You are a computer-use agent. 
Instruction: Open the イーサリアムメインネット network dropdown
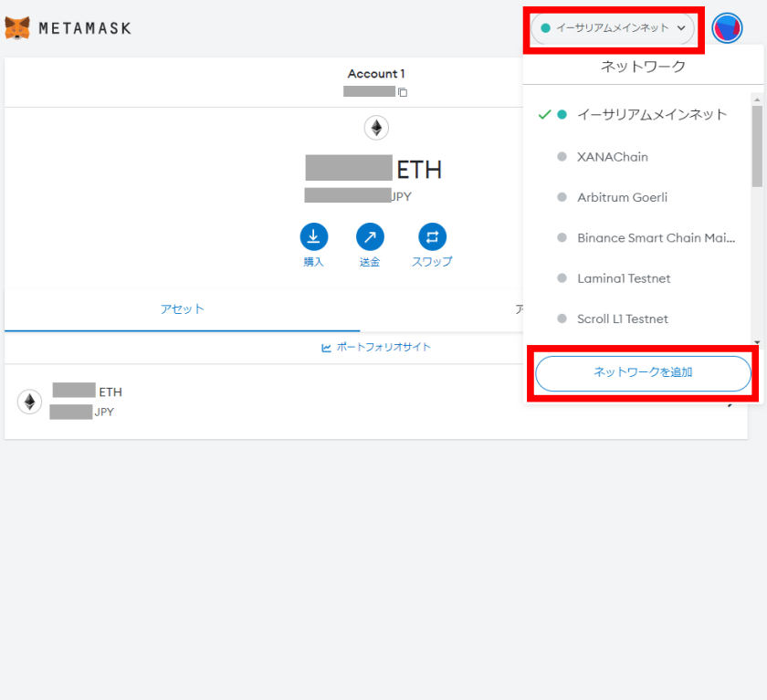click(613, 28)
